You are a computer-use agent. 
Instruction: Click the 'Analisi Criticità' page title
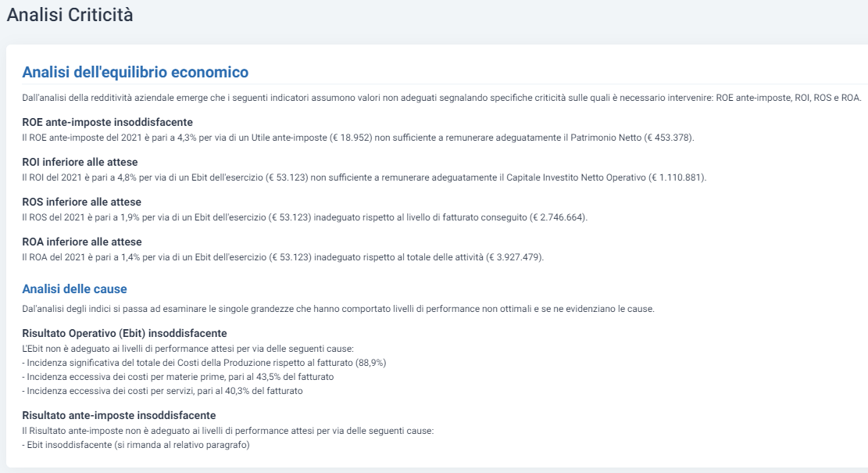coord(70,15)
